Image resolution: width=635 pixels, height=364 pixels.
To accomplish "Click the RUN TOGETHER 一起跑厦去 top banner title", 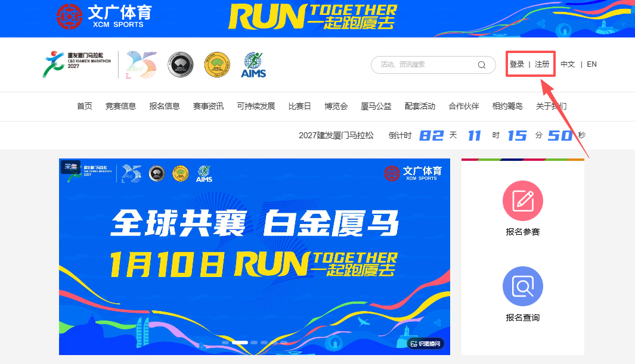I will (x=312, y=17).
